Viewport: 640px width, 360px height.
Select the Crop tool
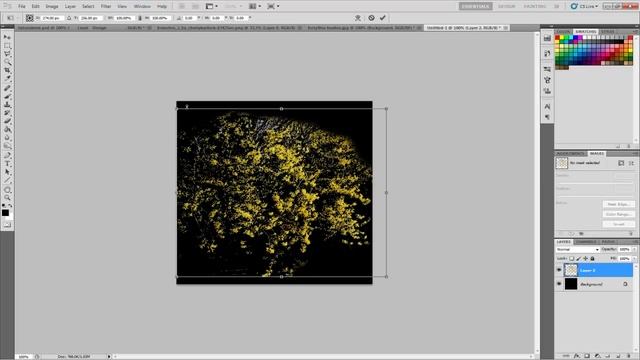pyautogui.click(x=7, y=71)
